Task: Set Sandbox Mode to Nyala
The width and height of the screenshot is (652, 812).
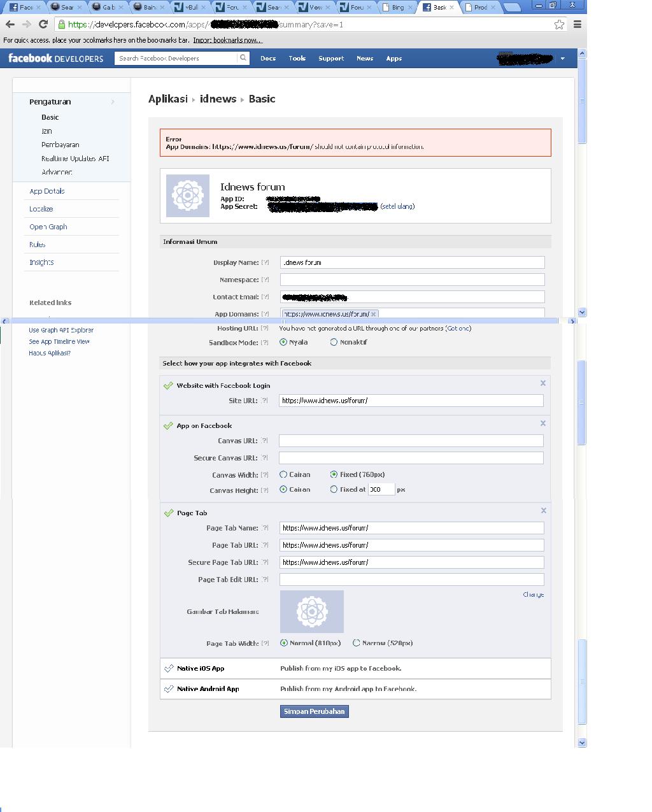Action: [283, 343]
